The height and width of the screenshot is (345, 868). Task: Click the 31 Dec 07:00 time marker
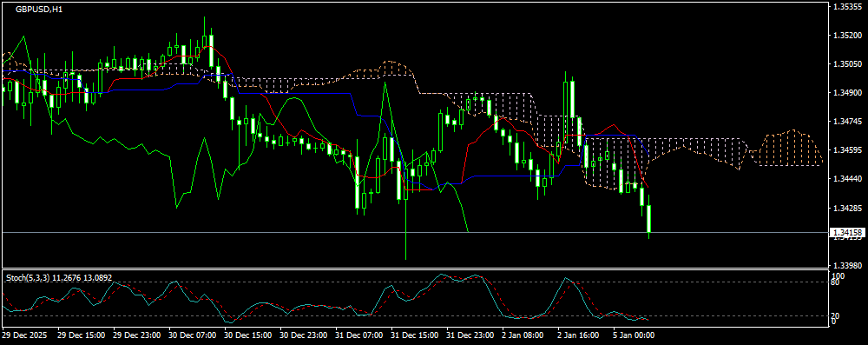[x=359, y=335]
